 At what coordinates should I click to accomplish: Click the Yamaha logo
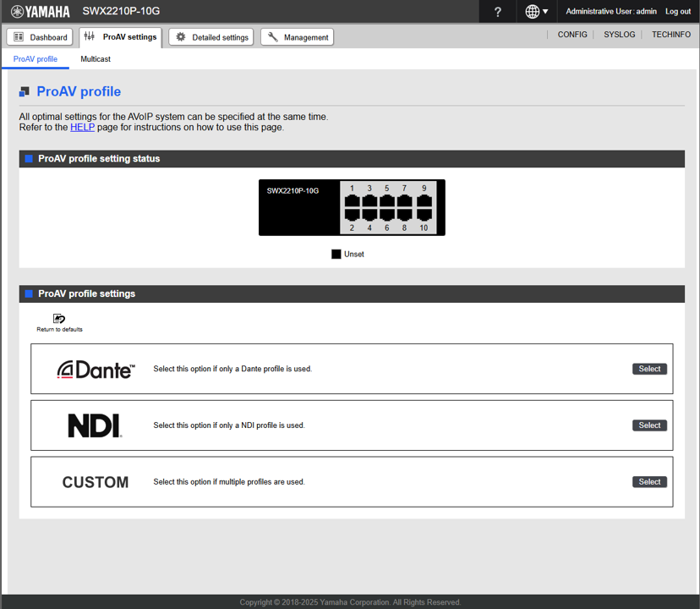pos(40,11)
